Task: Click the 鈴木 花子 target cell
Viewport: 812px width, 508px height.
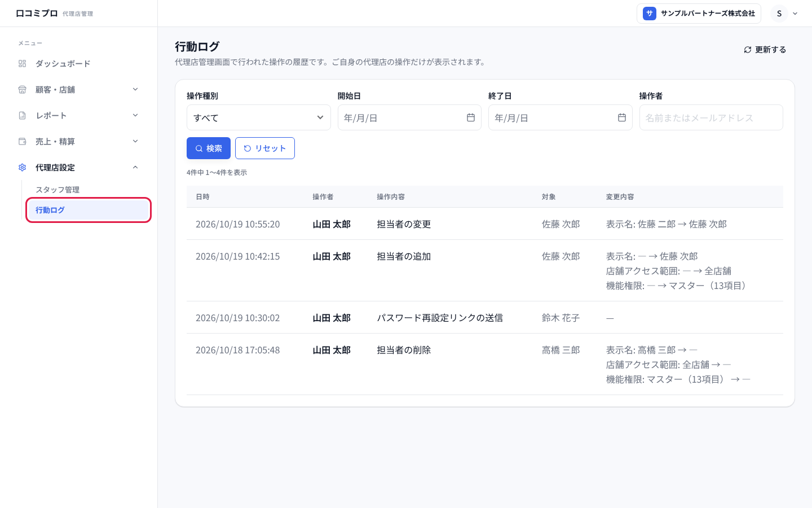Action: tap(561, 318)
